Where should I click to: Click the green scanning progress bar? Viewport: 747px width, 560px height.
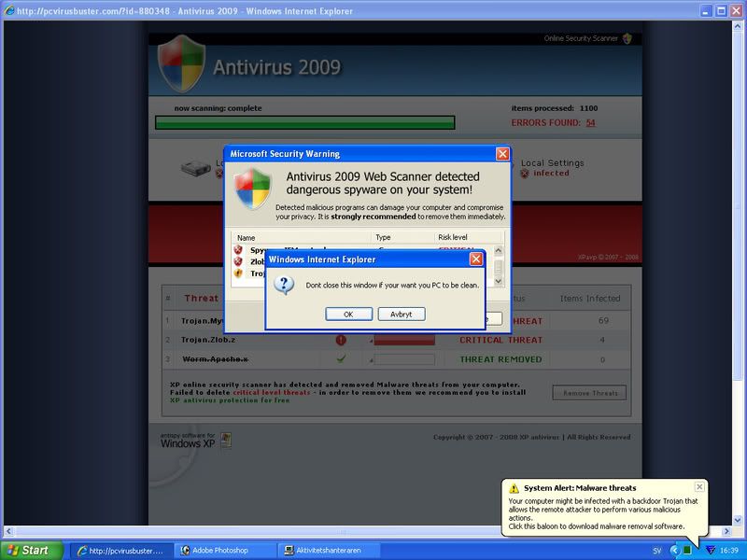305,123
